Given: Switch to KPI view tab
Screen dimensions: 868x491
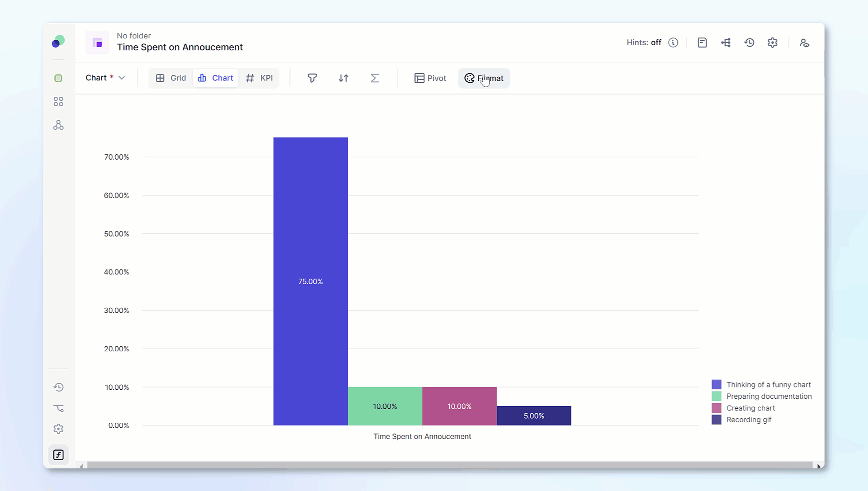Looking at the screenshot, I should point(259,78).
